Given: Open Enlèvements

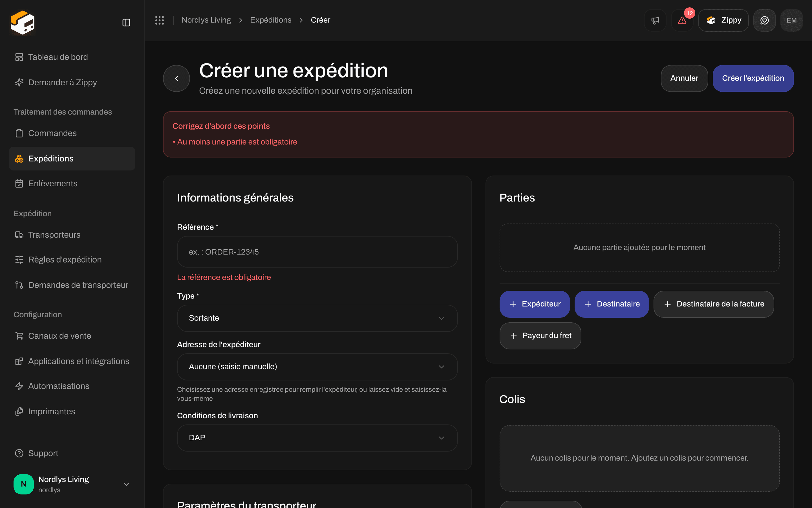Looking at the screenshot, I should [x=72, y=183].
